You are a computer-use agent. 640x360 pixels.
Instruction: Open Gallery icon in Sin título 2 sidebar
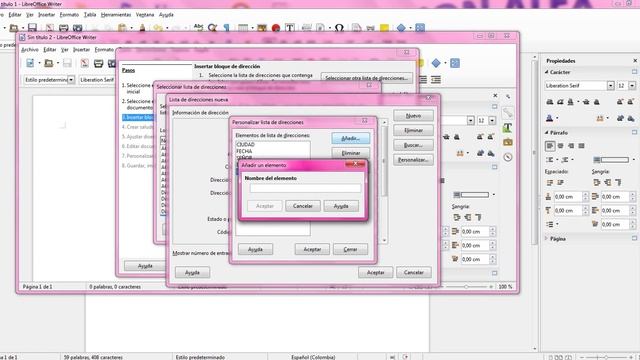click(x=507, y=142)
